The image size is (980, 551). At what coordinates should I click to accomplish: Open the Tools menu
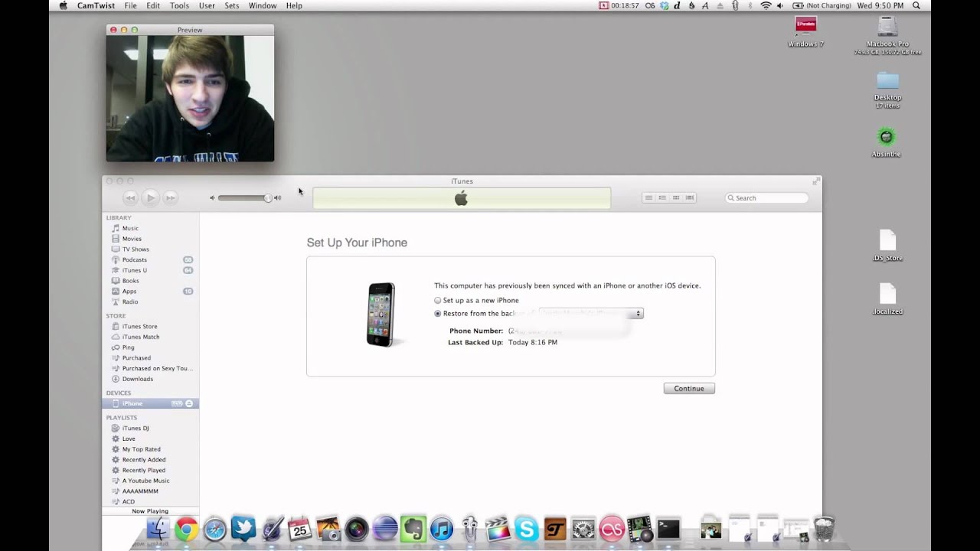[179, 5]
